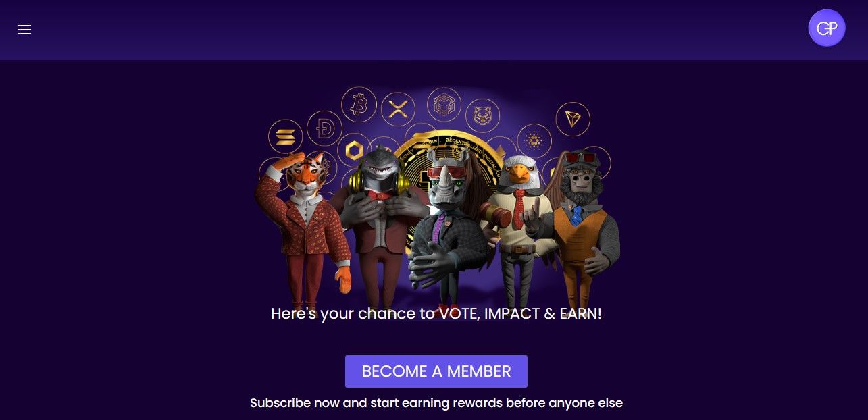
Task: Click the VOTE, IMPACT & EARN headline
Action: click(x=436, y=313)
